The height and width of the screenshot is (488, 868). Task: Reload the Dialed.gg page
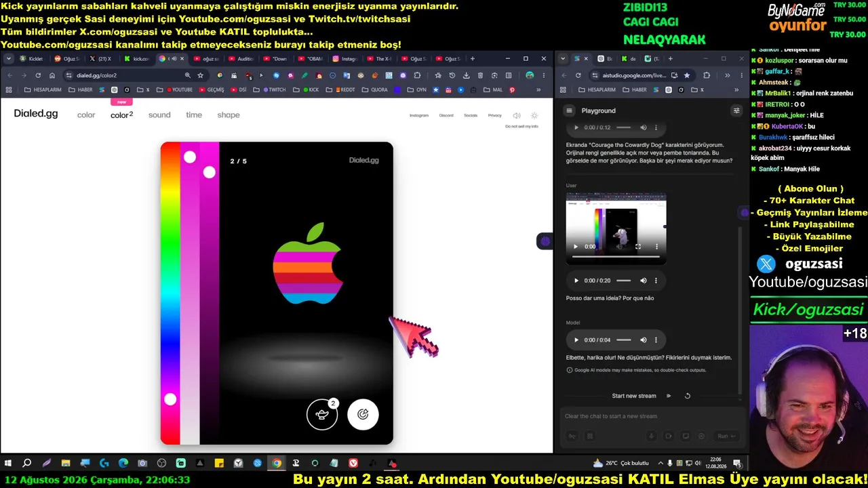38,75
